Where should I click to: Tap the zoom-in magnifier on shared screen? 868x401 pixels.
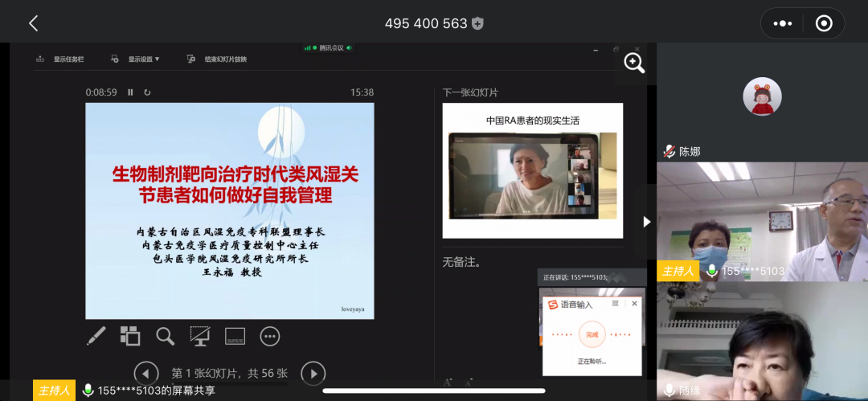click(x=634, y=63)
